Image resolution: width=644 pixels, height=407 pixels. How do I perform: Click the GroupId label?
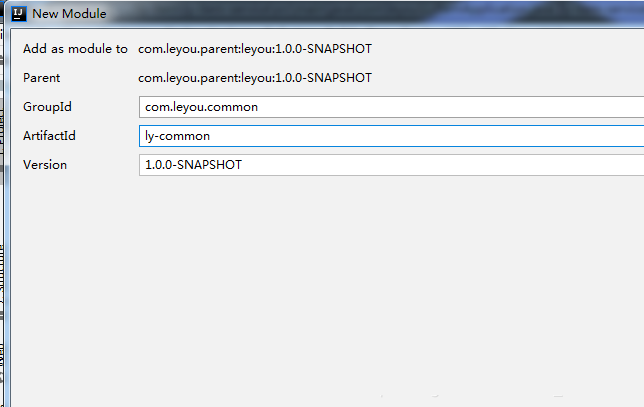point(47,107)
